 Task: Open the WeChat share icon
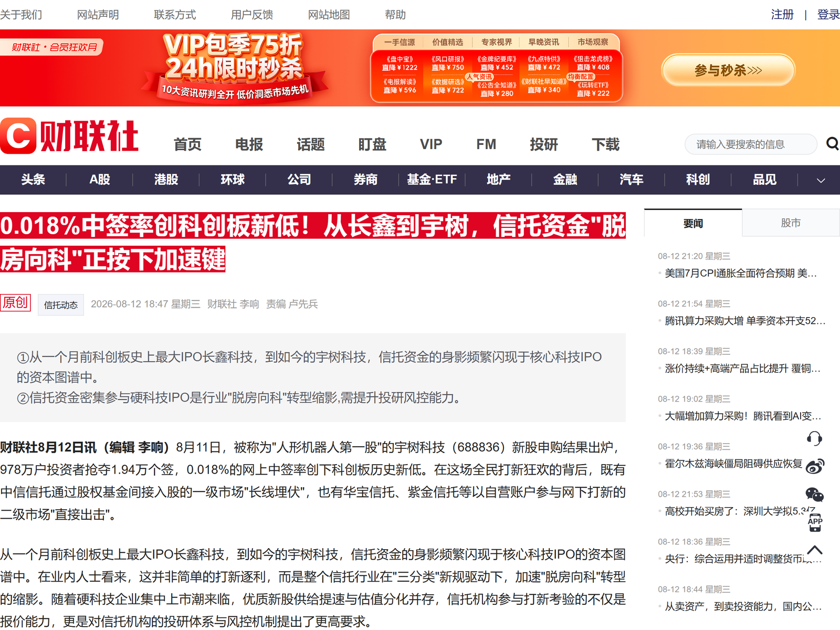814,495
